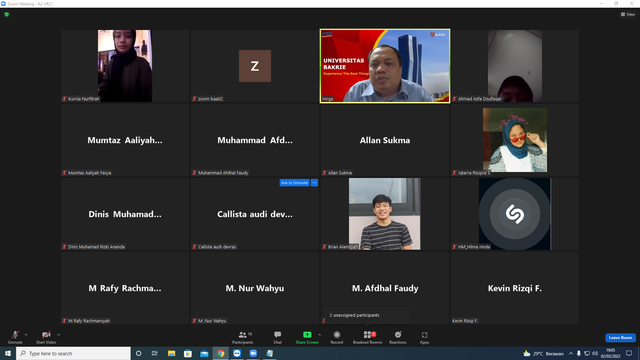Open the clock and date flyout
640x360 pixels.
[611, 353]
